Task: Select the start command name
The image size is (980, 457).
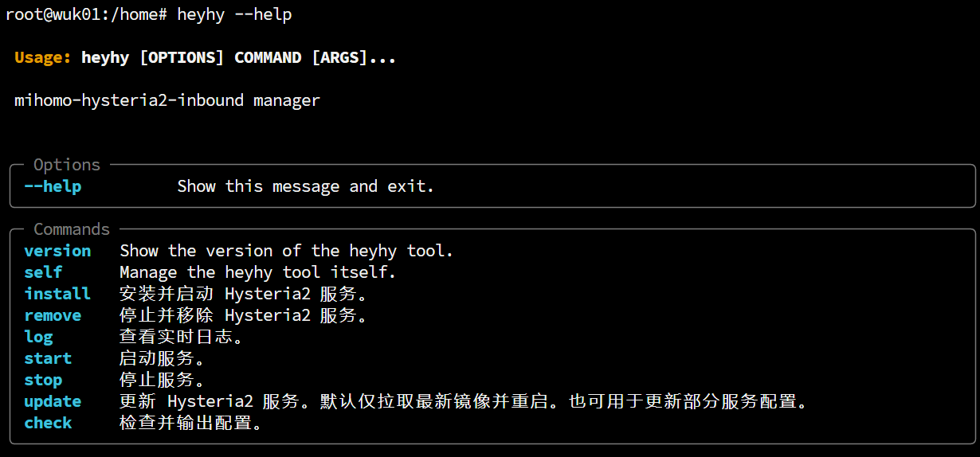Action: pos(48,358)
